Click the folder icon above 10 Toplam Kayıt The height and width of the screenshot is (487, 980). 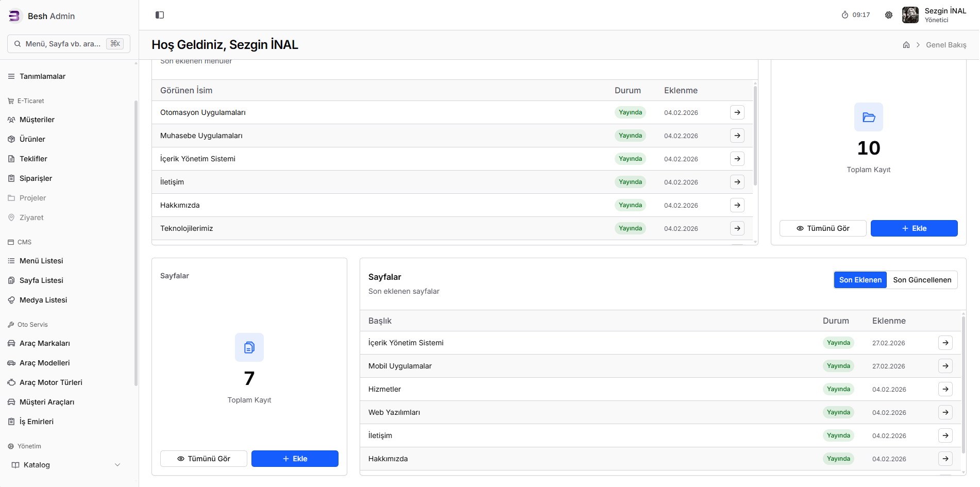(x=869, y=117)
